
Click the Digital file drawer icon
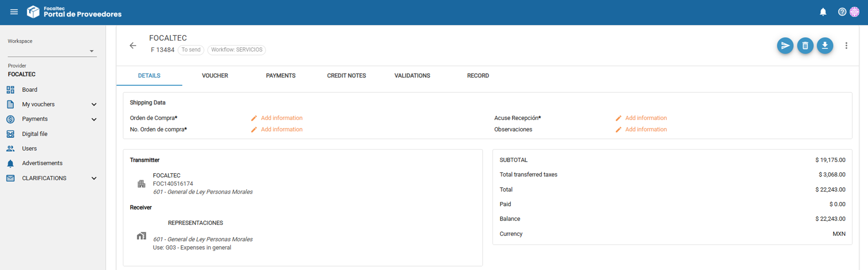tap(10, 134)
